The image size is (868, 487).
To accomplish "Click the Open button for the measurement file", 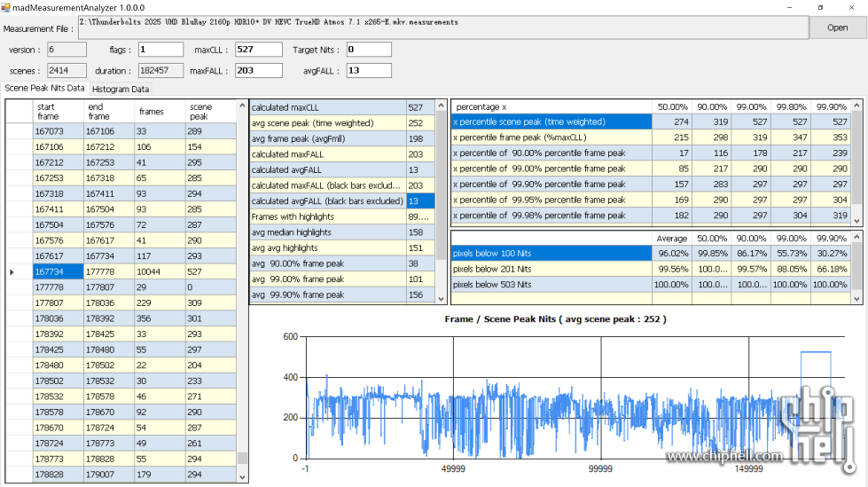I will coord(837,27).
